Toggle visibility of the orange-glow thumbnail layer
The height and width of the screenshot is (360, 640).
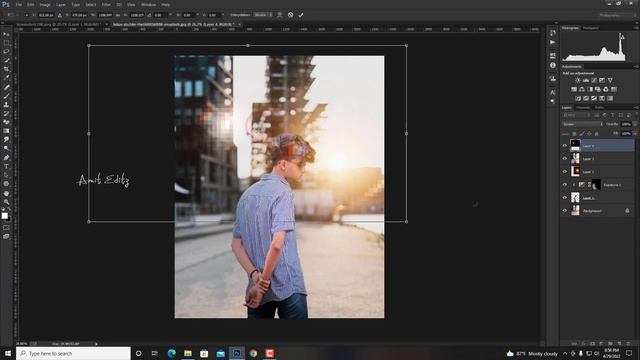pos(565,171)
